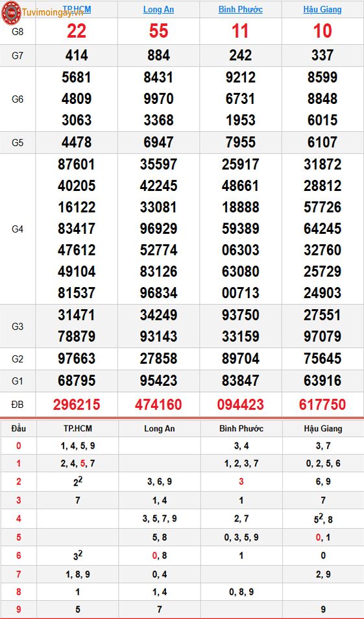Image resolution: width=364 pixels, height=619 pixels.
Task: Click the red head digit 9 row label
Action: click(x=19, y=610)
